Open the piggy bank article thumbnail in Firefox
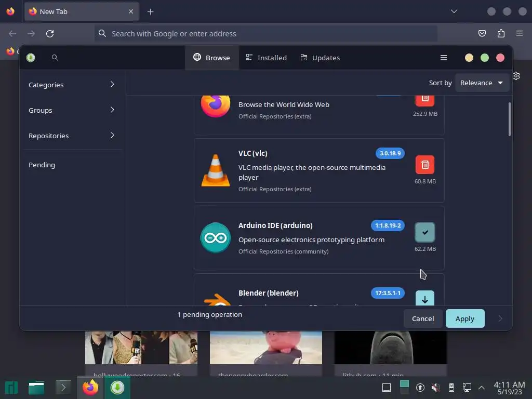Image resolution: width=532 pixels, height=399 pixels. pos(266,348)
